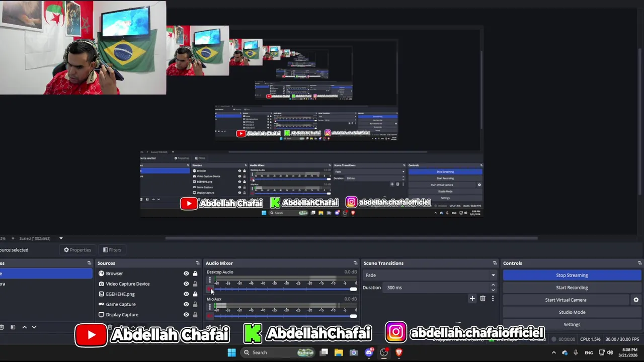Open Brave browser from taskbar

point(399,352)
